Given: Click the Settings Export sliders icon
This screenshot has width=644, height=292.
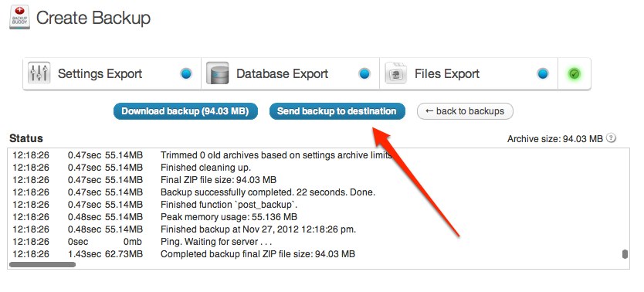Looking at the screenshot, I should (x=39, y=73).
